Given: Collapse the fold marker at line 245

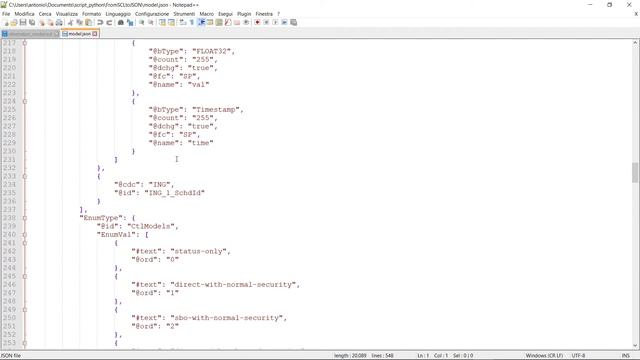Looking at the screenshot, I should (x=24, y=276).
